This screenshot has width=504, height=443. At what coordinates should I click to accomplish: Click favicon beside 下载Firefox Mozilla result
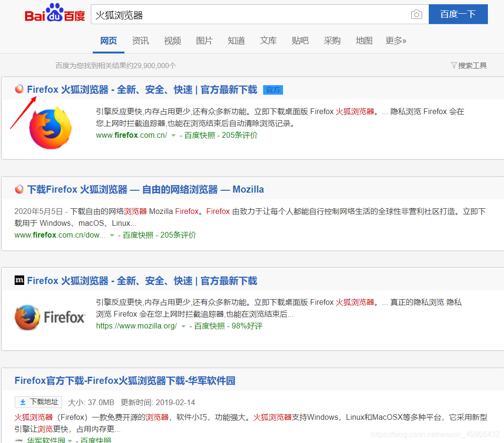coord(19,189)
